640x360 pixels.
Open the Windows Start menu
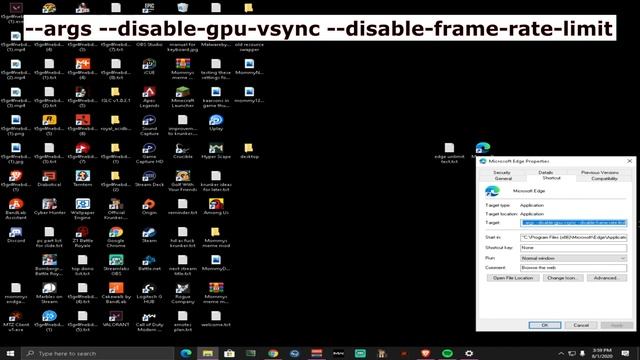pos(11,353)
